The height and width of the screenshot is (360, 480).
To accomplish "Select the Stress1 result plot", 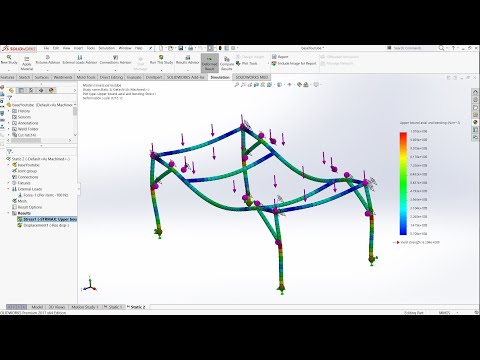I will tap(47, 219).
